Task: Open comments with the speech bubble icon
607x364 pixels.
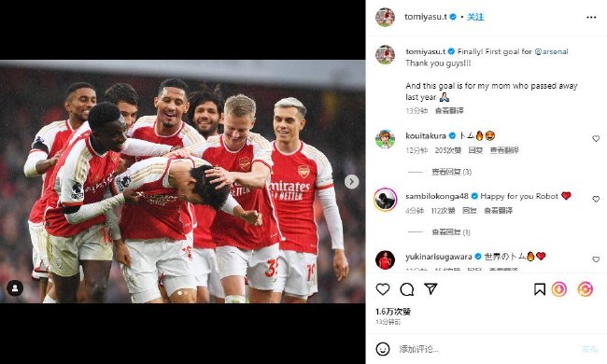Action: [407, 289]
